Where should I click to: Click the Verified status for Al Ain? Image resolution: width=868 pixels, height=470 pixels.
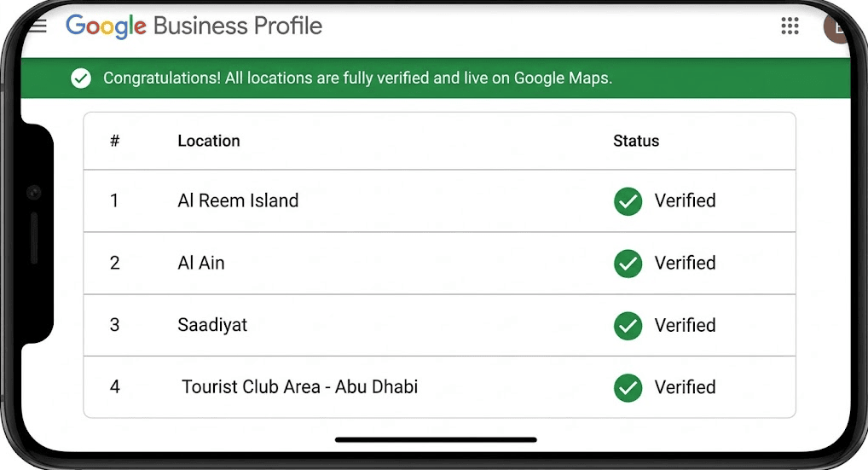685,263
